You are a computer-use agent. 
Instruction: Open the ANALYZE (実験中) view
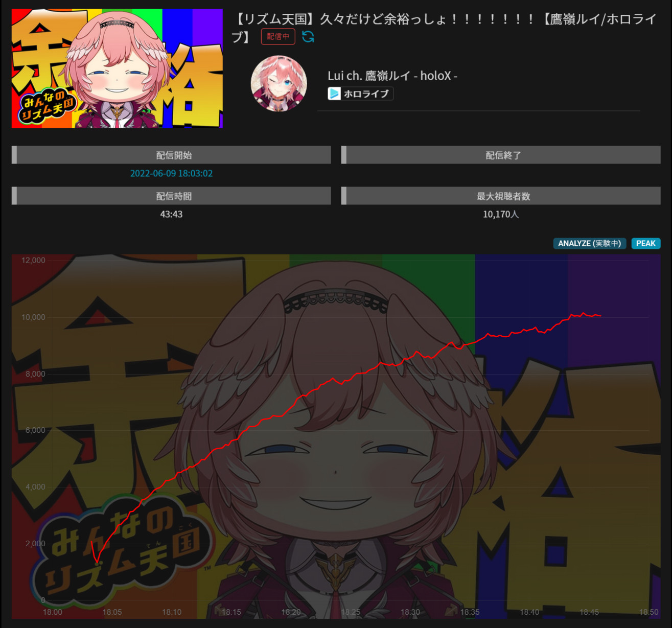point(589,243)
